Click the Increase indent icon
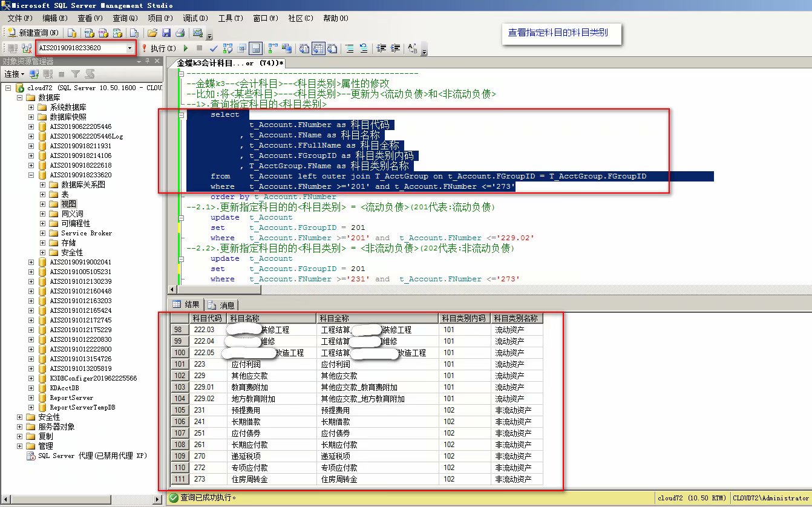This screenshot has height=507, width=812. coord(396,48)
